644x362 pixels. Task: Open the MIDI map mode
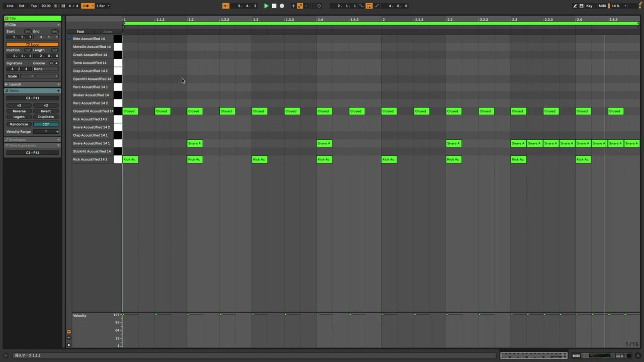click(x=602, y=6)
